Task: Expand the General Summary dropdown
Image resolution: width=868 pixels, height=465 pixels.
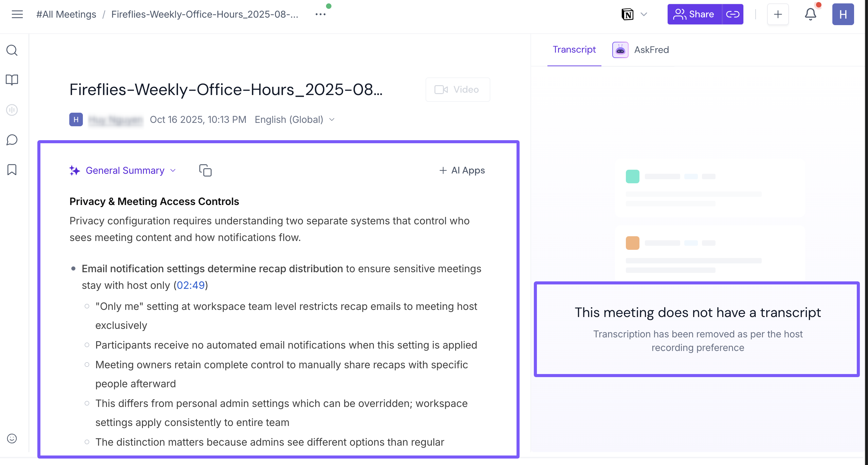Action: [125, 170]
